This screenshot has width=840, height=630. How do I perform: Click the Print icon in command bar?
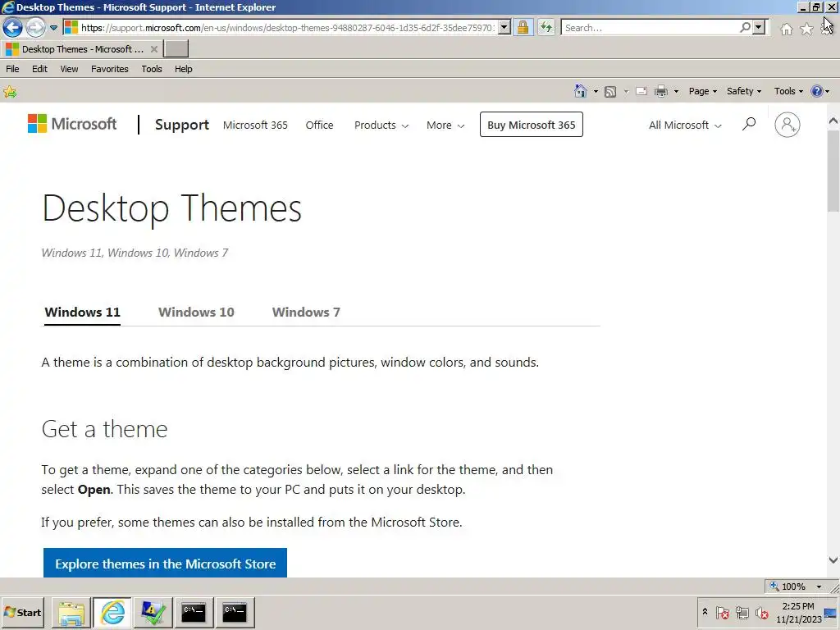661,92
